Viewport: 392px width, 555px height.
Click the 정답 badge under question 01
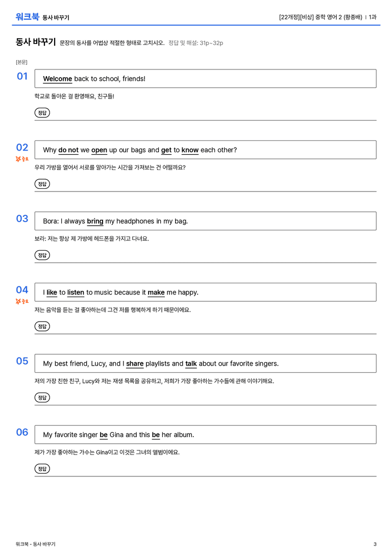pos(42,112)
